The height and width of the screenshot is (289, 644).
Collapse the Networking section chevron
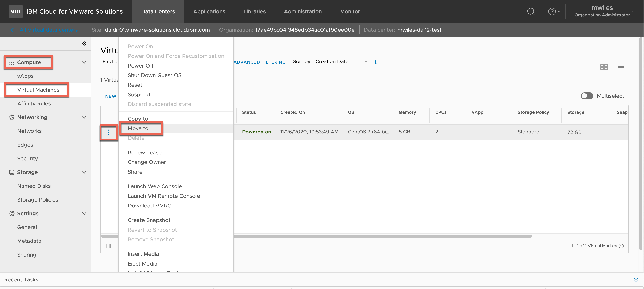tap(84, 117)
